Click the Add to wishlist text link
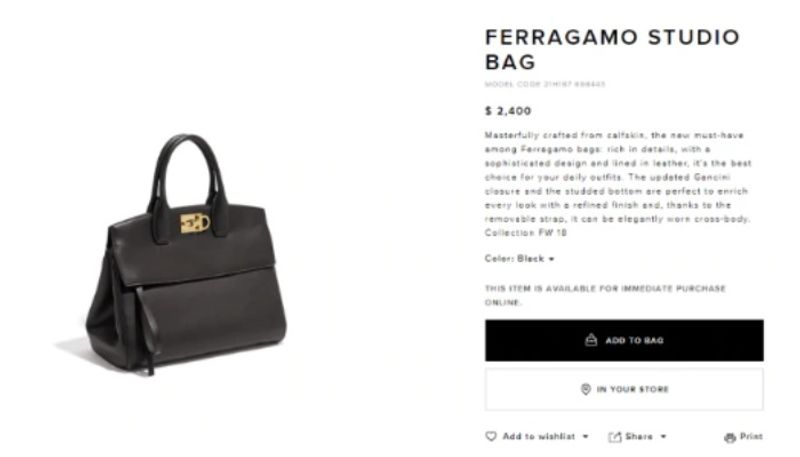 coord(539,436)
